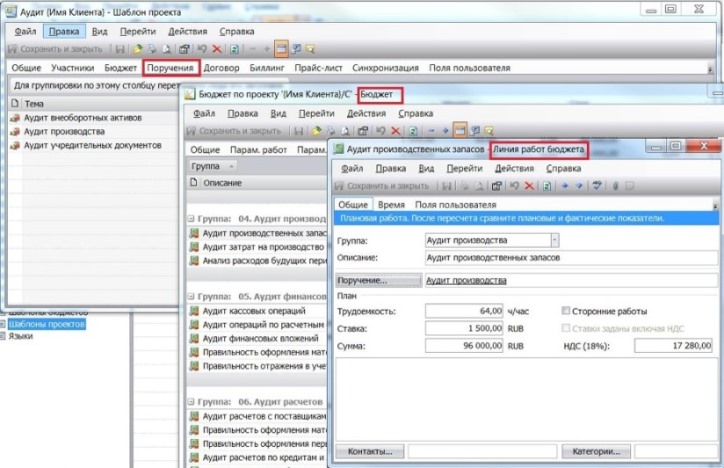
Task: Toggle the Ставки заданы включая НДС checkbox
Action: click(566, 328)
